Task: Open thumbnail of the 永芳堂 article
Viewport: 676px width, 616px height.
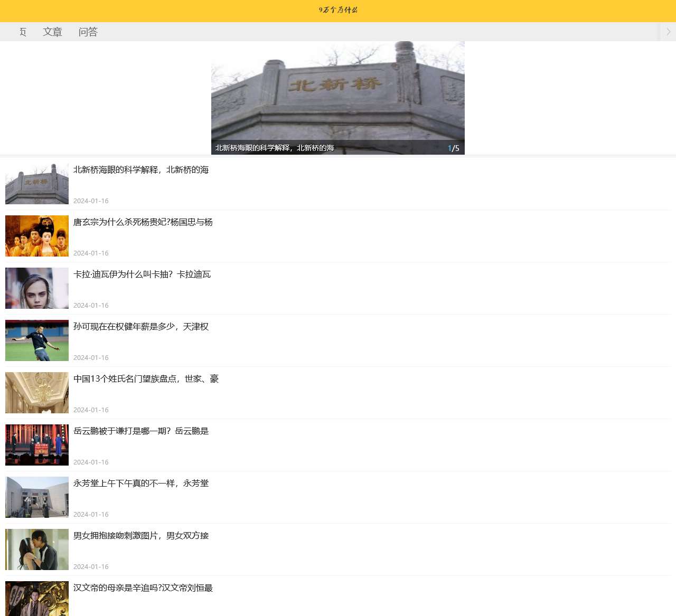Action: click(x=37, y=497)
